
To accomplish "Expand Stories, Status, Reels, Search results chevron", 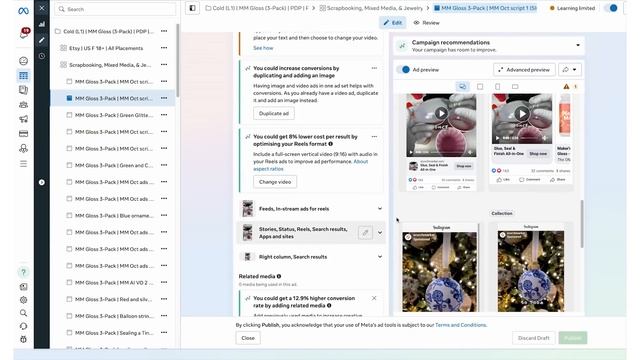I will click(x=380, y=233).
